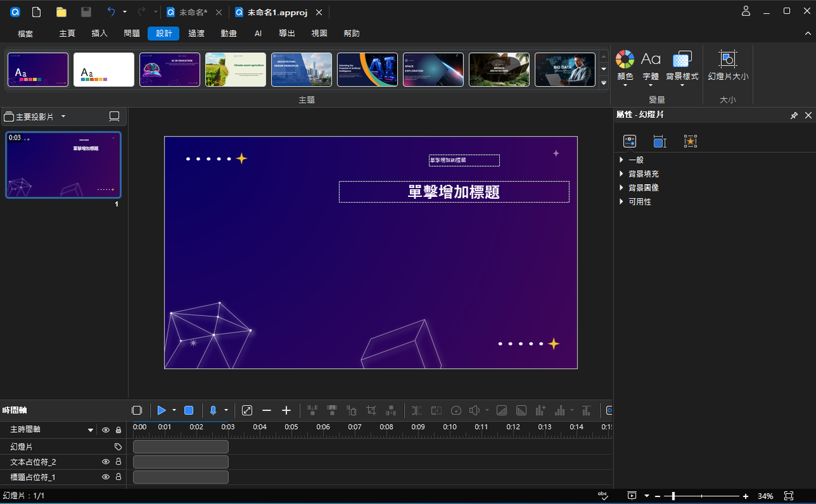Switch to the 動畫 ribbon tab
Screen dimensions: 816x504
[228, 34]
